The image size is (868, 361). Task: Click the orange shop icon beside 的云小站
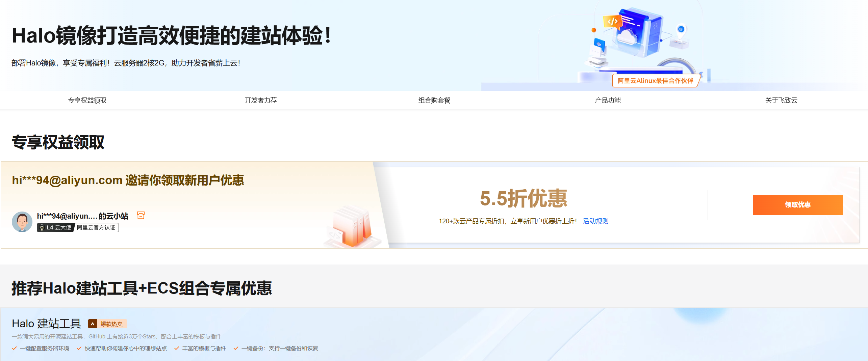tap(141, 215)
